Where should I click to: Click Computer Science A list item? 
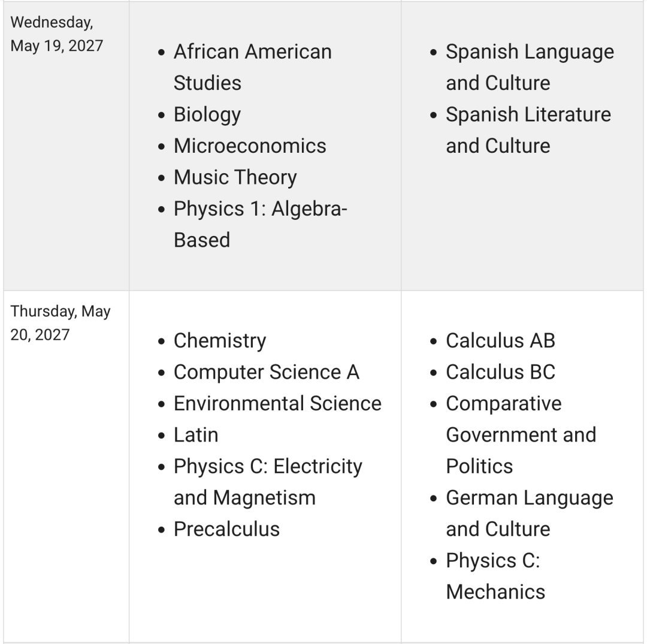(267, 372)
